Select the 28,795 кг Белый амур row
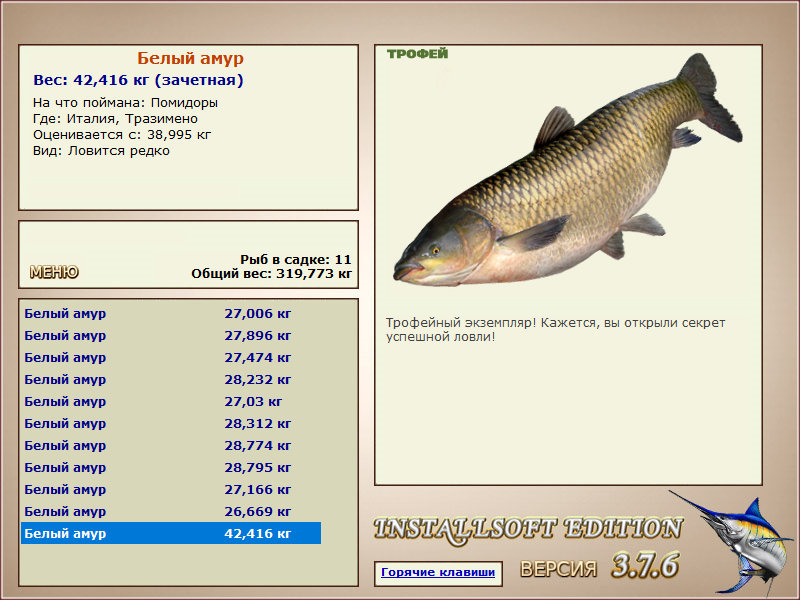The image size is (800, 600). pyautogui.click(x=171, y=467)
